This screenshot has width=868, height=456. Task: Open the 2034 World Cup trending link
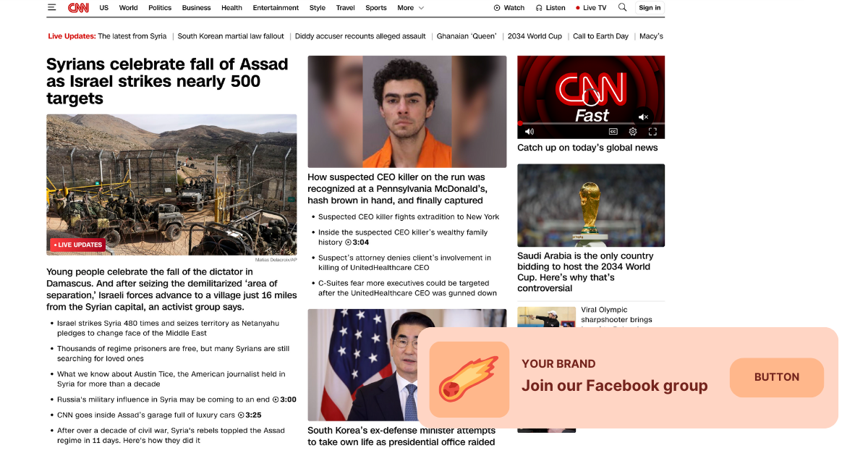click(x=535, y=36)
